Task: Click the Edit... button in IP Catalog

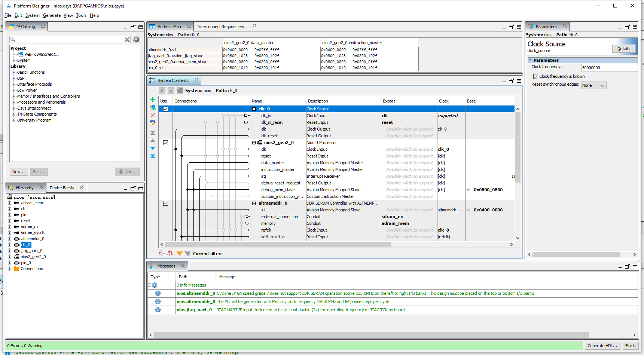Action: [x=39, y=172]
